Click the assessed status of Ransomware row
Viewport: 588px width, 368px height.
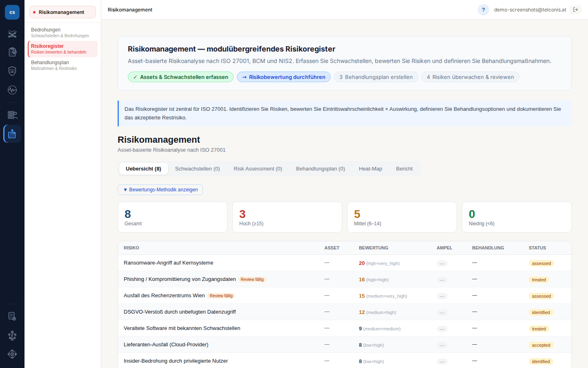click(541, 263)
